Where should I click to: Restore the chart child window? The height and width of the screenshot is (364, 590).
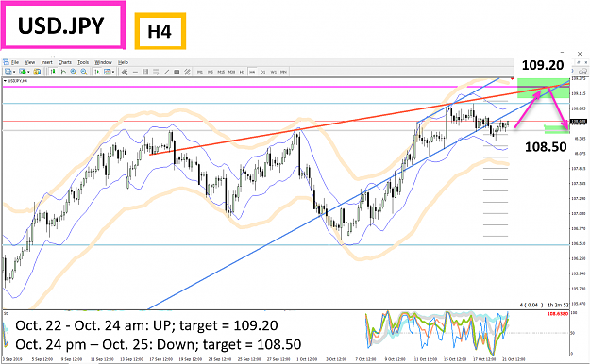pyautogui.click(x=578, y=62)
